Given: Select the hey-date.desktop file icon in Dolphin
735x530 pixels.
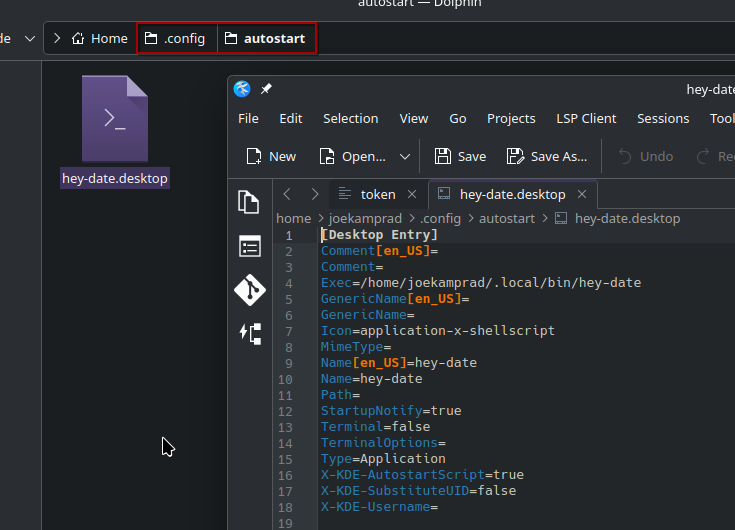Looking at the screenshot, I should tap(115, 119).
